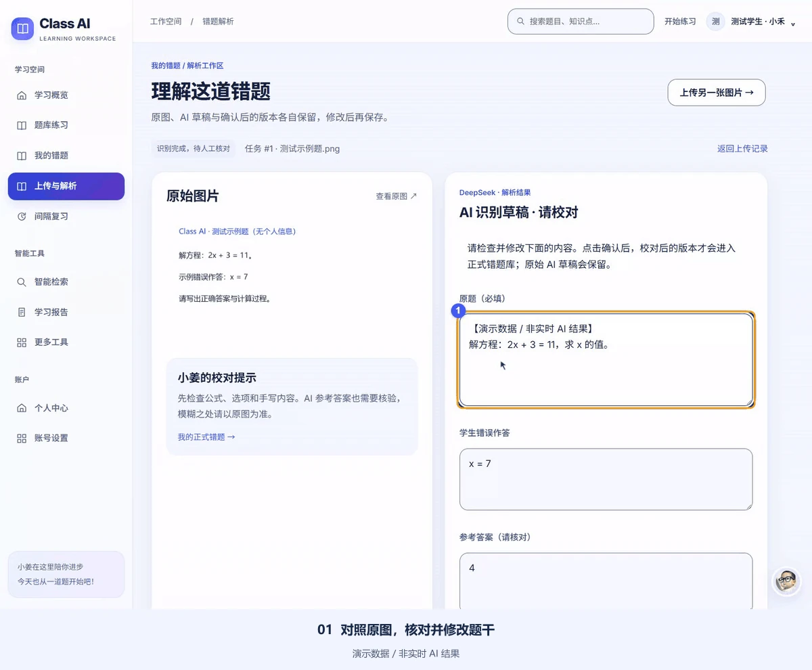Click the home icon beside 个人中心
The height and width of the screenshot is (670, 812).
coord(22,408)
